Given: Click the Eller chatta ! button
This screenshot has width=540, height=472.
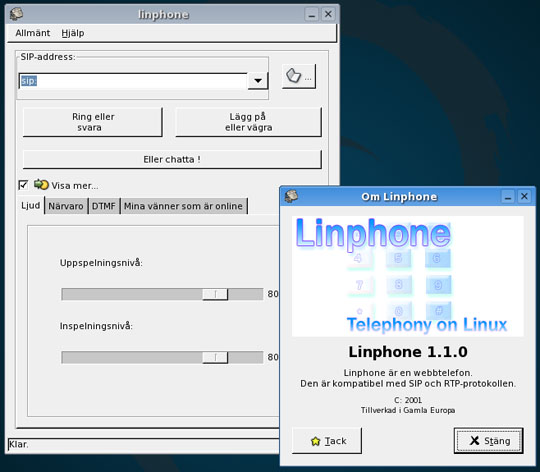Looking at the screenshot, I should 172,159.
